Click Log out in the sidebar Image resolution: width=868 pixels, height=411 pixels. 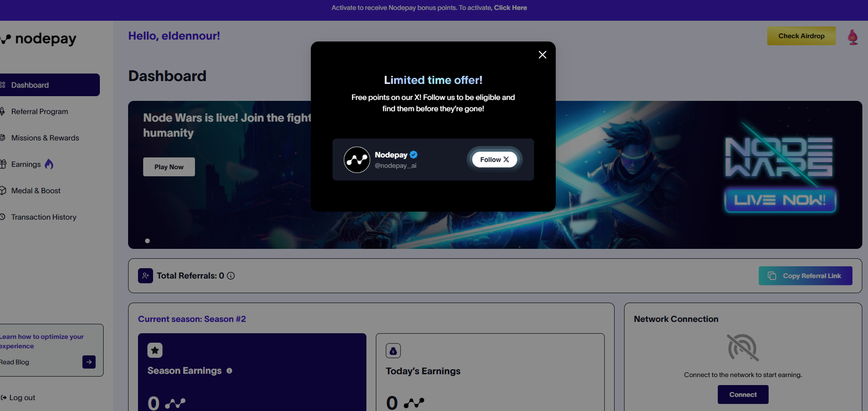22,398
